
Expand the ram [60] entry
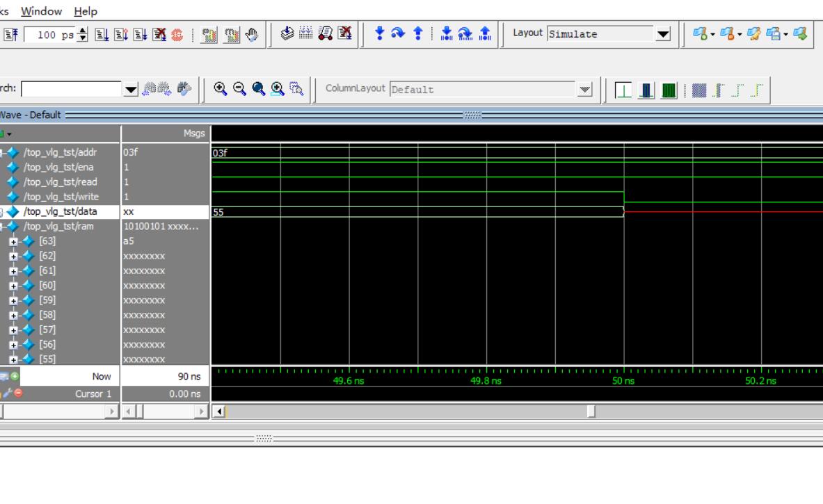click(13, 286)
